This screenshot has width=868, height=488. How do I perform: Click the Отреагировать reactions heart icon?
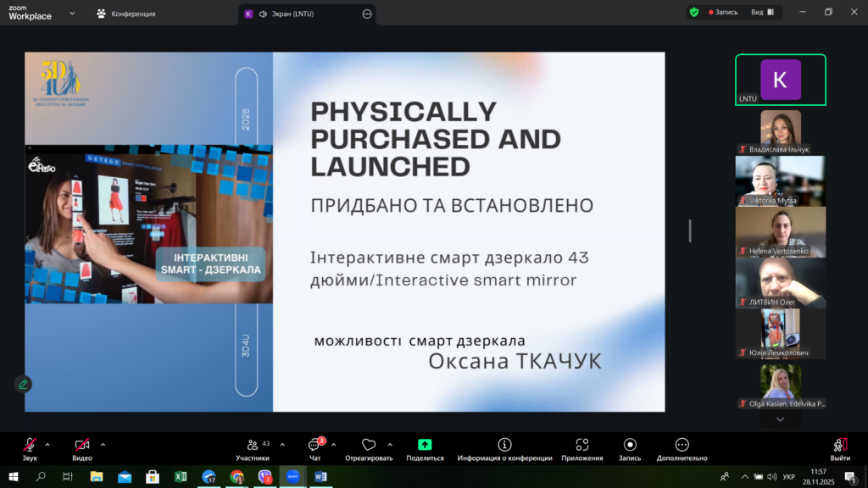pyautogui.click(x=368, y=446)
